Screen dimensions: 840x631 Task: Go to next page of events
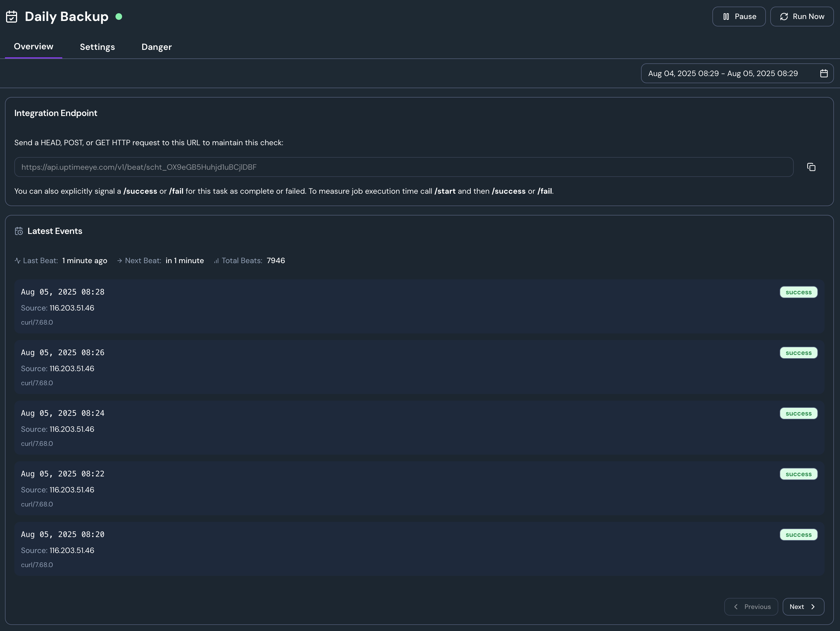(x=803, y=607)
